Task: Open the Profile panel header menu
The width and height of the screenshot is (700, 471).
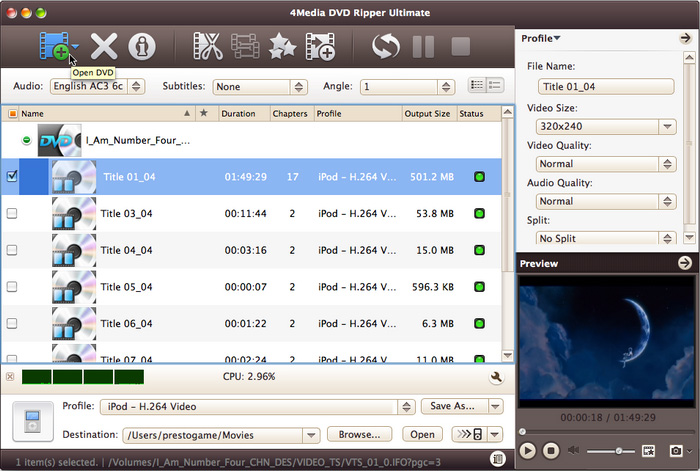Action: point(541,39)
